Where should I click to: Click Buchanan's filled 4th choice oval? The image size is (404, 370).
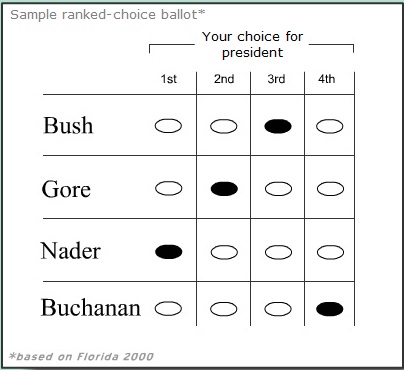[x=329, y=309]
